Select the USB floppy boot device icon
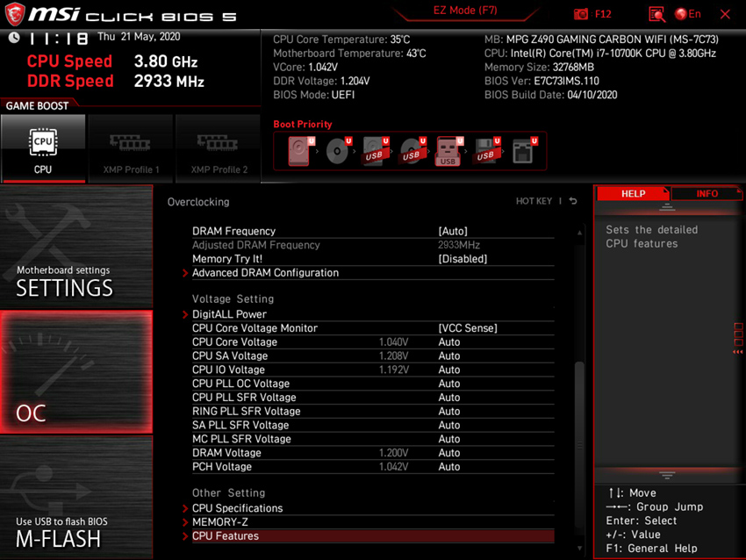This screenshot has height=560, width=746. click(486, 151)
